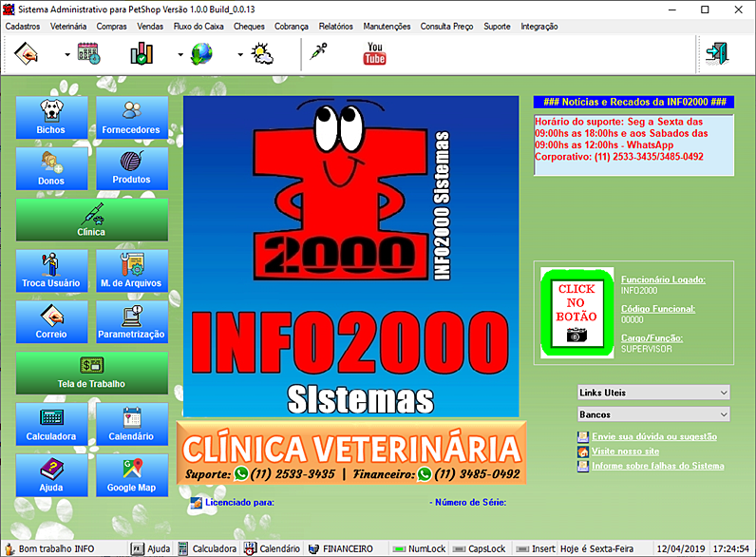This screenshot has height=557, width=756.
Task: Click the INFO2000 Sistemas logo image
Action: [x=351, y=257]
